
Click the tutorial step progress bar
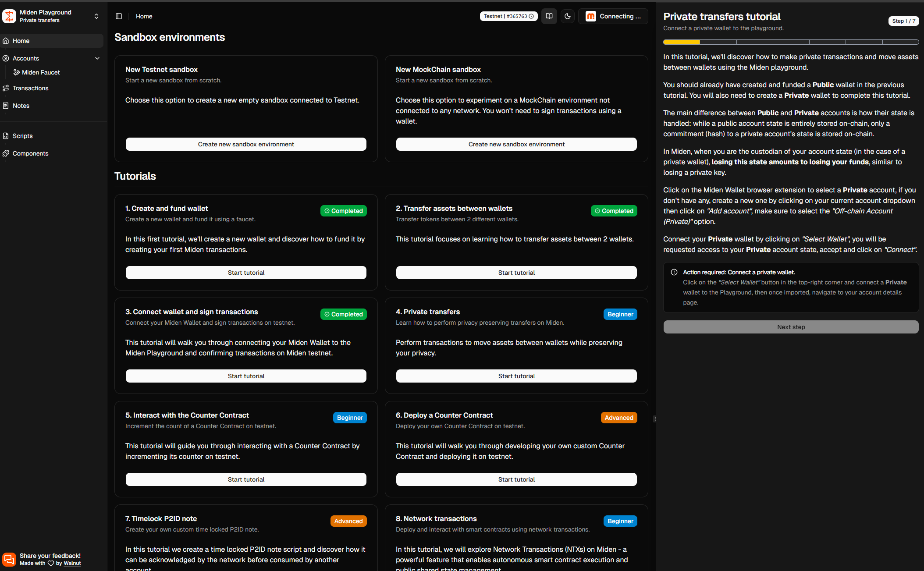(x=791, y=42)
